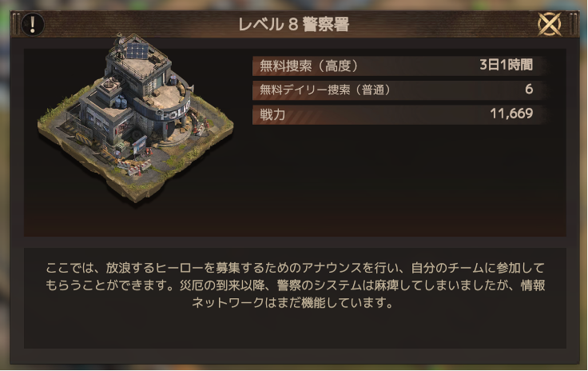
Task: Click the description's first line about recruiting heroes
Action: [295, 268]
